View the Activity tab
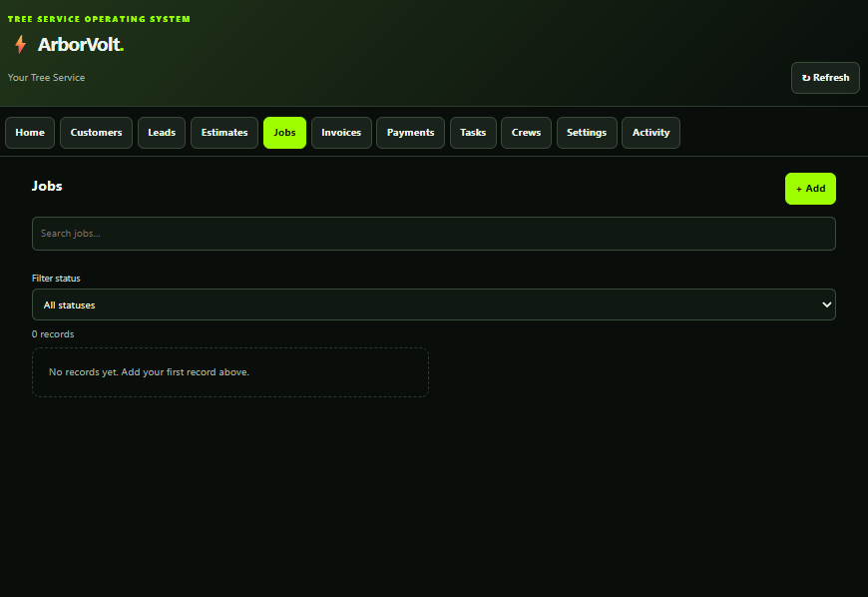This screenshot has height=597, width=868. [651, 133]
